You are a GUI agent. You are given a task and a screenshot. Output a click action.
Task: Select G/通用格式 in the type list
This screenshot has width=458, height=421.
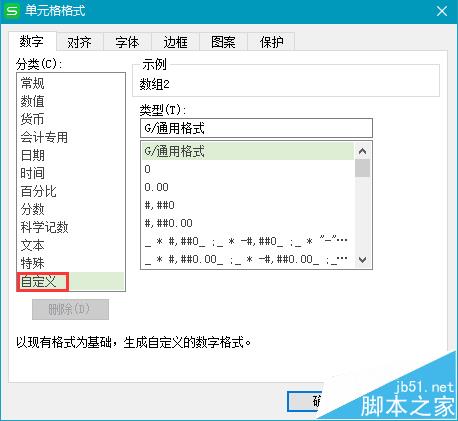[x=248, y=151]
